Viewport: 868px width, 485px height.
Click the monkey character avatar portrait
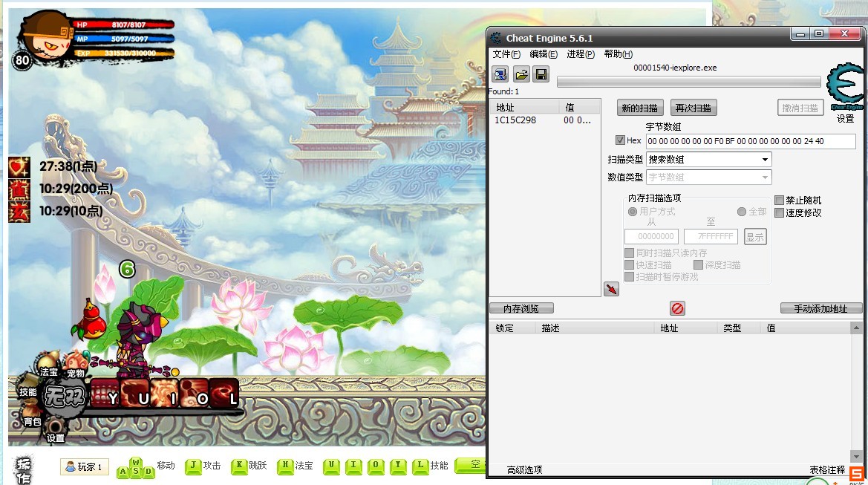(47, 36)
